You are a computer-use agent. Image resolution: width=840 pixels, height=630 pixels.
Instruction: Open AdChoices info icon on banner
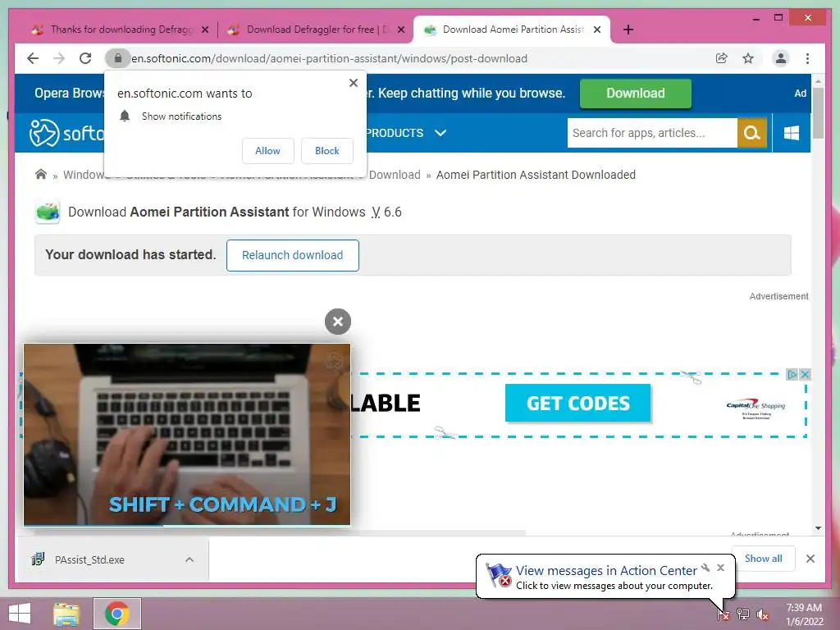[x=792, y=374]
